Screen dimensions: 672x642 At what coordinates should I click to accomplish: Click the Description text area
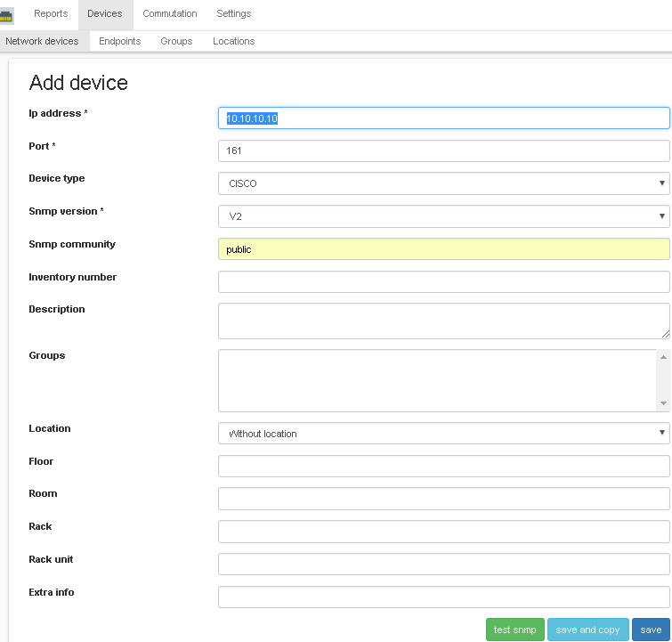(x=443, y=321)
